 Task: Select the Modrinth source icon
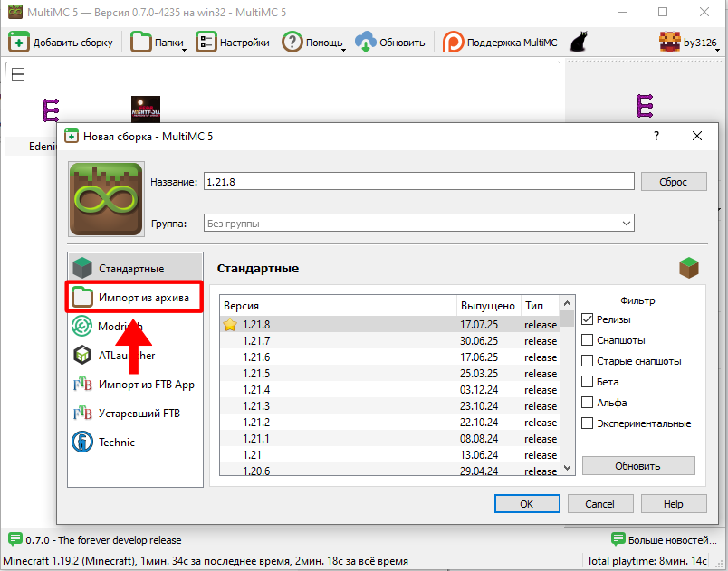pyautogui.click(x=82, y=326)
